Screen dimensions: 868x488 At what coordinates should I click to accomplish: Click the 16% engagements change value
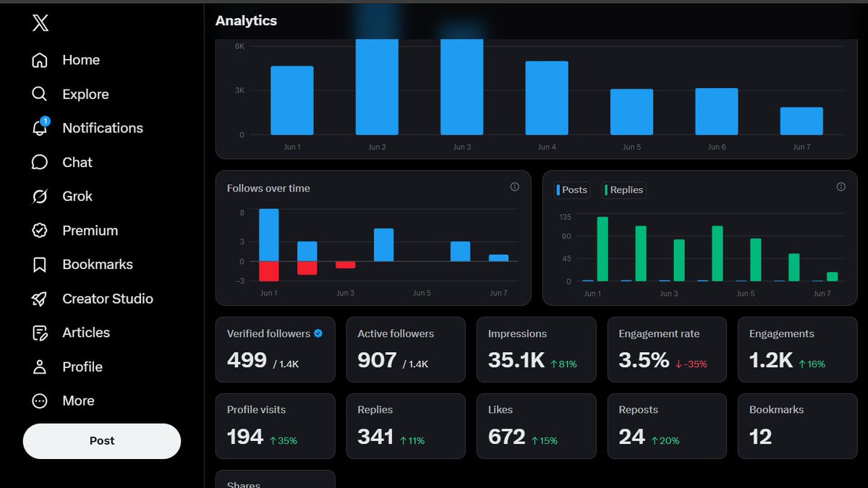pos(812,364)
